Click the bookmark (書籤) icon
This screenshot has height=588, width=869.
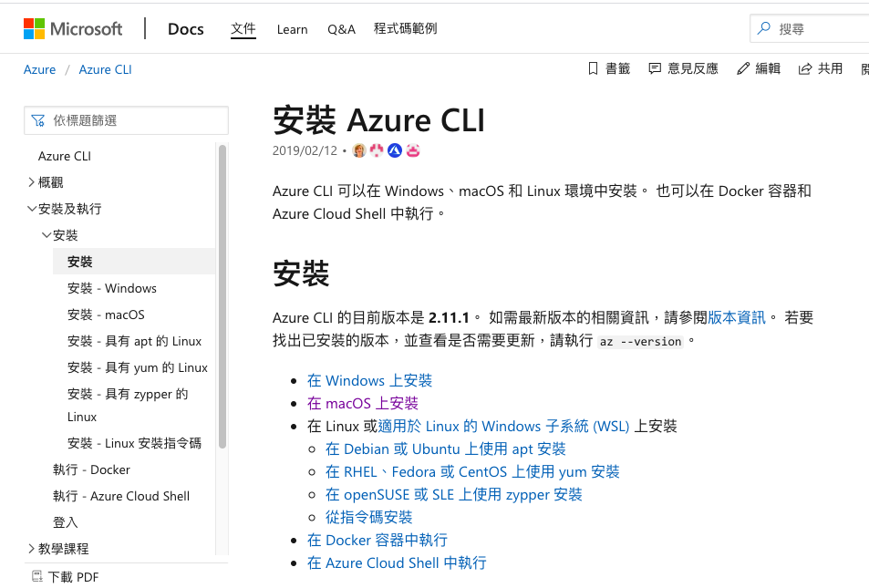[x=593, y=68]
